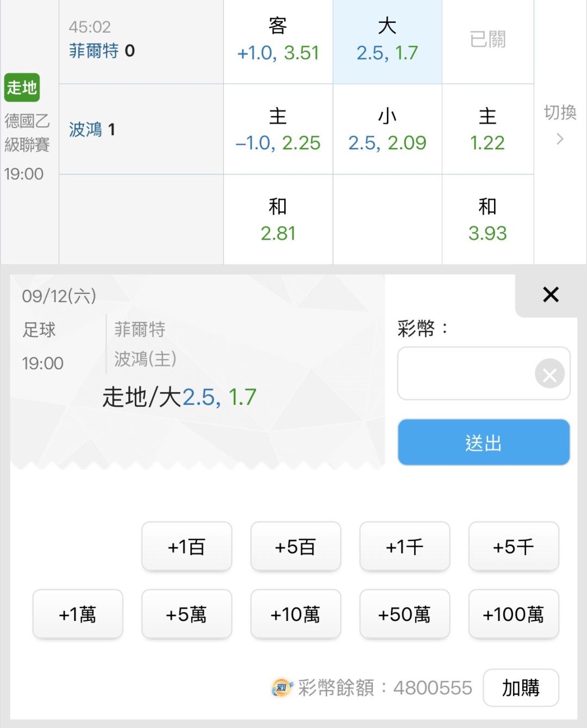Viewport: 587px width, 728px height.
Task: Click the 彩幣 amount input field
Action: pos(465,374)
